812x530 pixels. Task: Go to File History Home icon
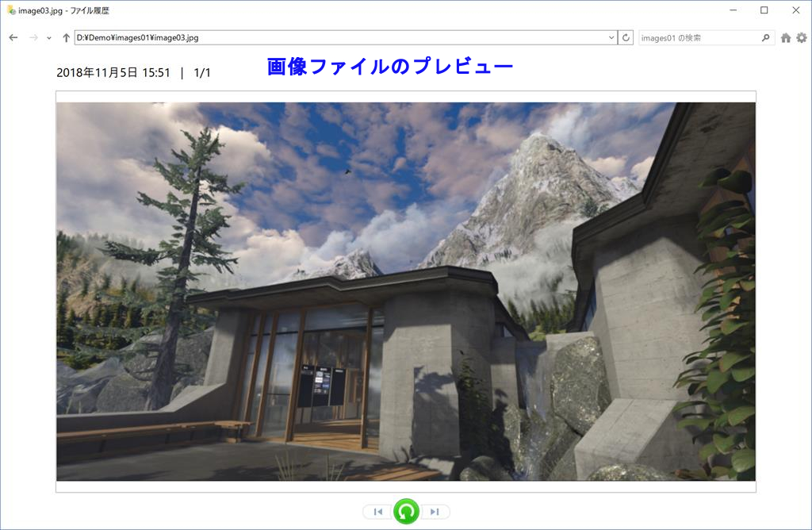coord(786,37)
